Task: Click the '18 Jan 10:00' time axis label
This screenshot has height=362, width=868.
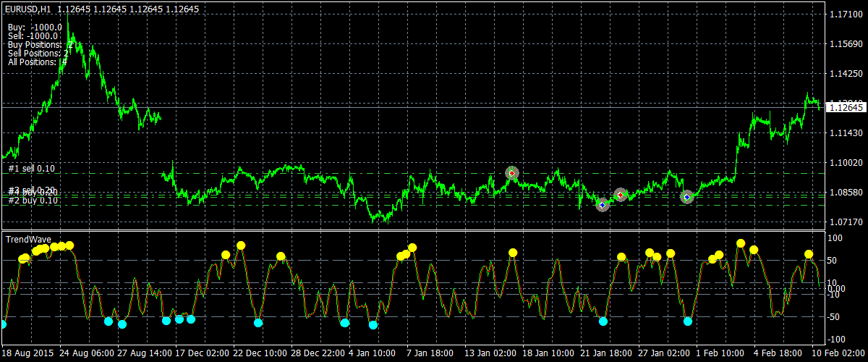Action: 549,353
